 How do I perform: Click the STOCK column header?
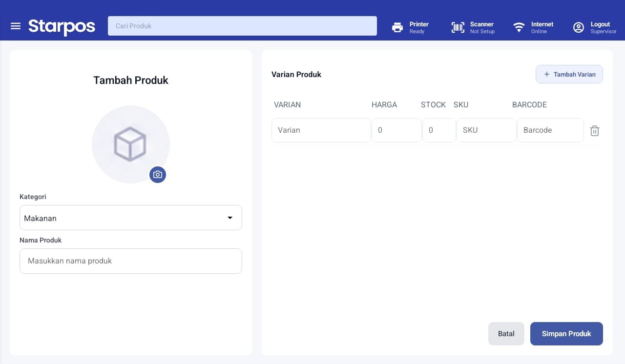click(433, 104)
